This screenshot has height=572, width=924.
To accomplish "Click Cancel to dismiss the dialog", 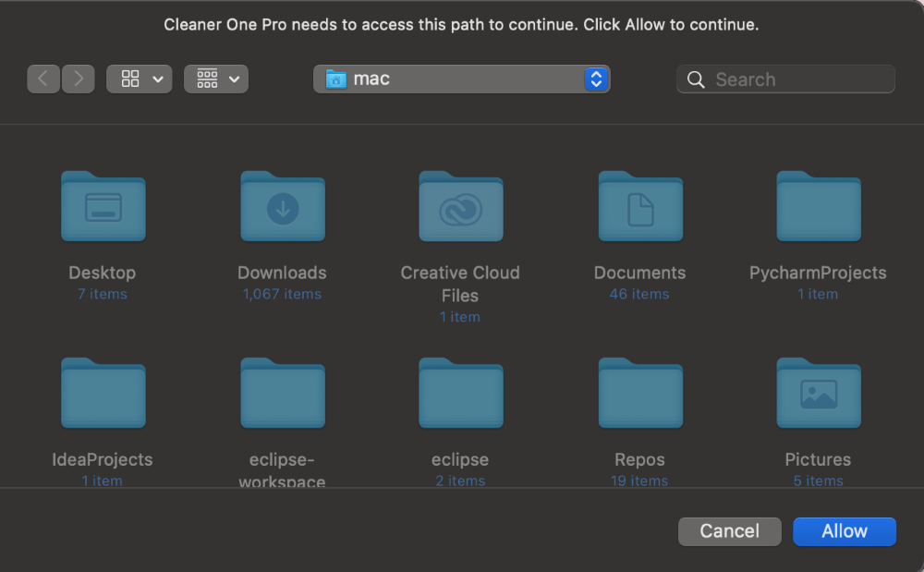I will tap(730, 531).
